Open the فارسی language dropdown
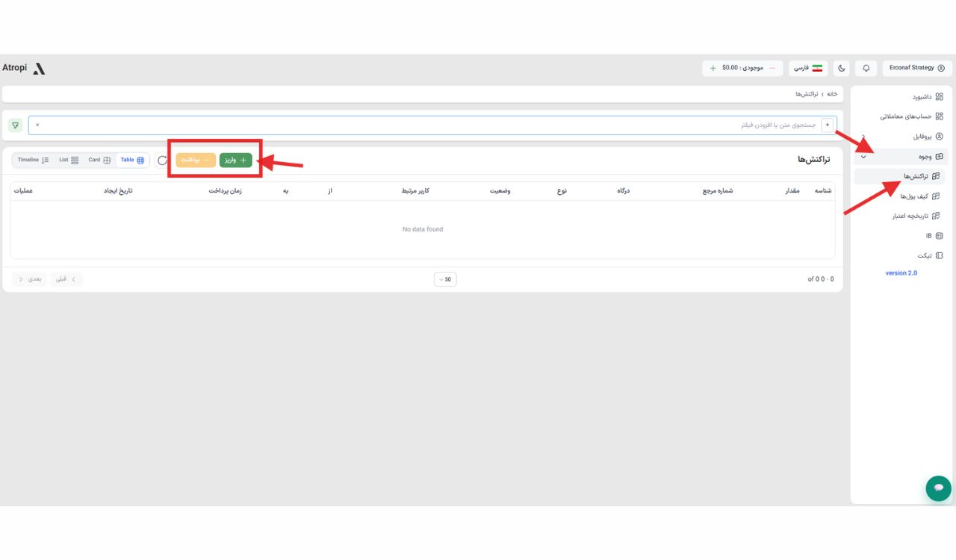956x560 pixels. pos(807,68)
